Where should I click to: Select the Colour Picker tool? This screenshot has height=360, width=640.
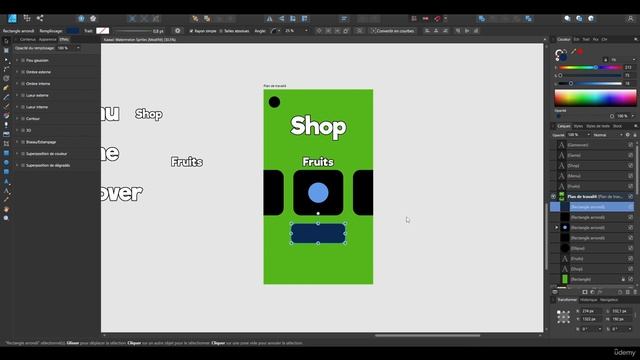[6, 200]
